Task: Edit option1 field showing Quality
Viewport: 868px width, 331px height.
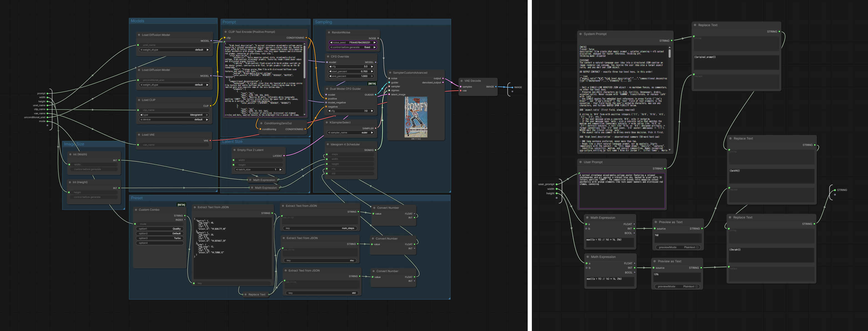Action: 160,229
